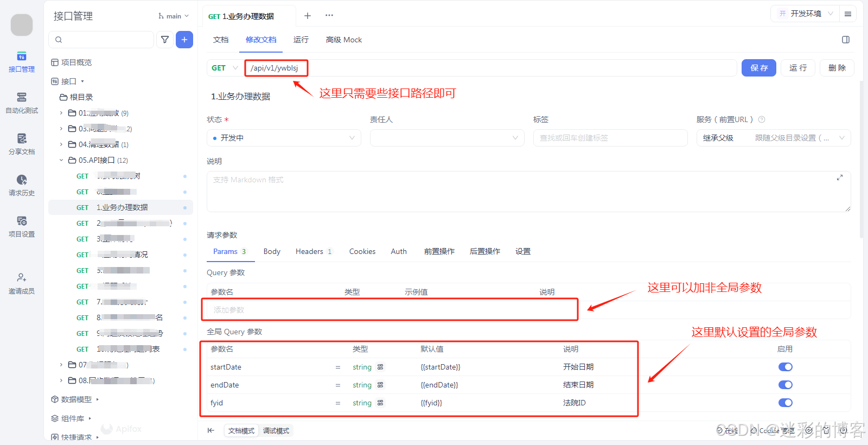Toggle the right side panel icon
This screenshot has height=445, width=868.
point(846,40)
